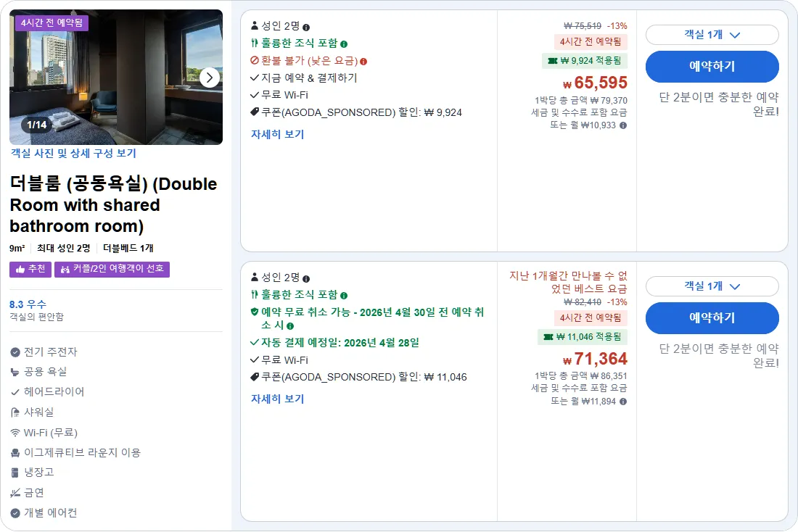Viewport: 798px width, 532px height.
Task: Click the thumbs-up icon on 추천 badge
Action: click(x=20, y=269)
